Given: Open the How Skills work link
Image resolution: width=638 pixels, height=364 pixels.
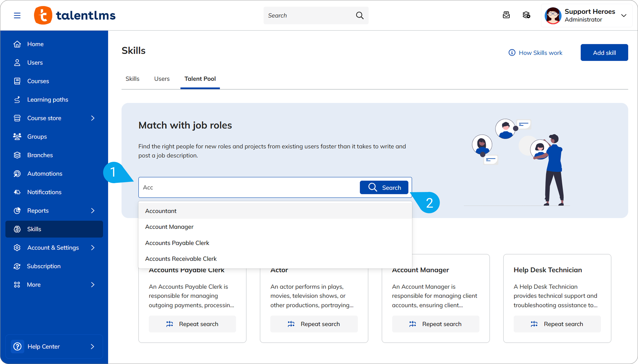Looking at the screenshot, I should pyautogui.click(x=535, y=53).
